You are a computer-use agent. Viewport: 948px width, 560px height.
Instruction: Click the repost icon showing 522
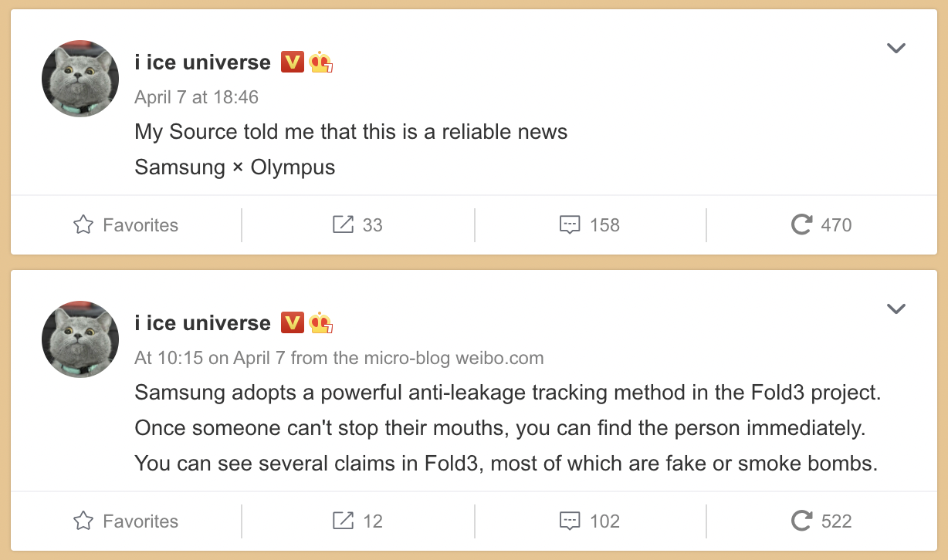(802, 521)
